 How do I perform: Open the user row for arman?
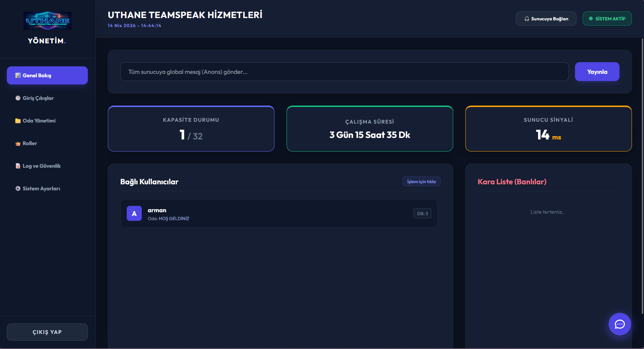pos(279,213)
